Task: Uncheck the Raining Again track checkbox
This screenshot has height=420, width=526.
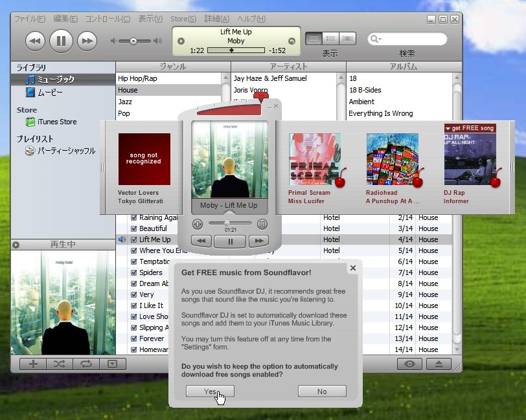Action: (134, 217)
